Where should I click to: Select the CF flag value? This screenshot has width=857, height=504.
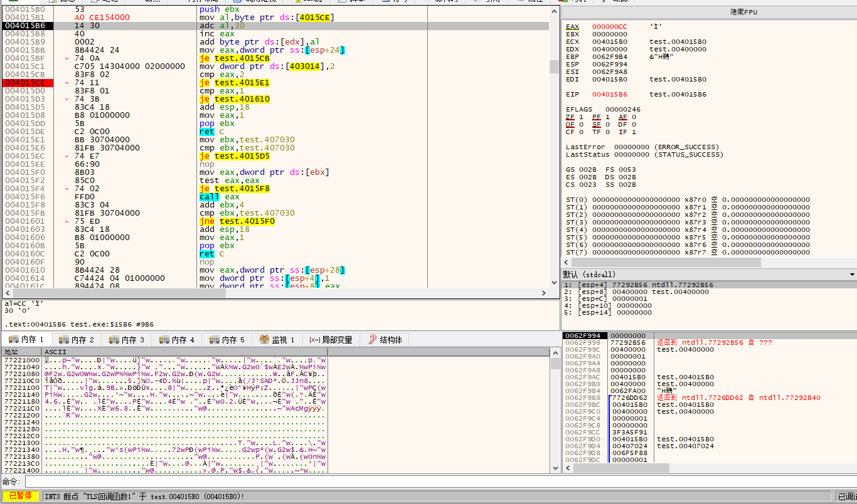580,132
